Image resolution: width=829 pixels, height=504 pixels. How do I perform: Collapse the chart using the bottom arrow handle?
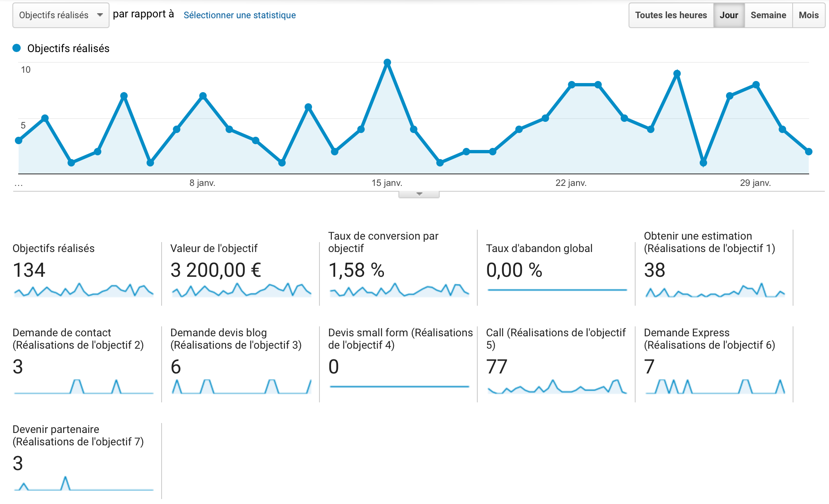pos(419,194)
